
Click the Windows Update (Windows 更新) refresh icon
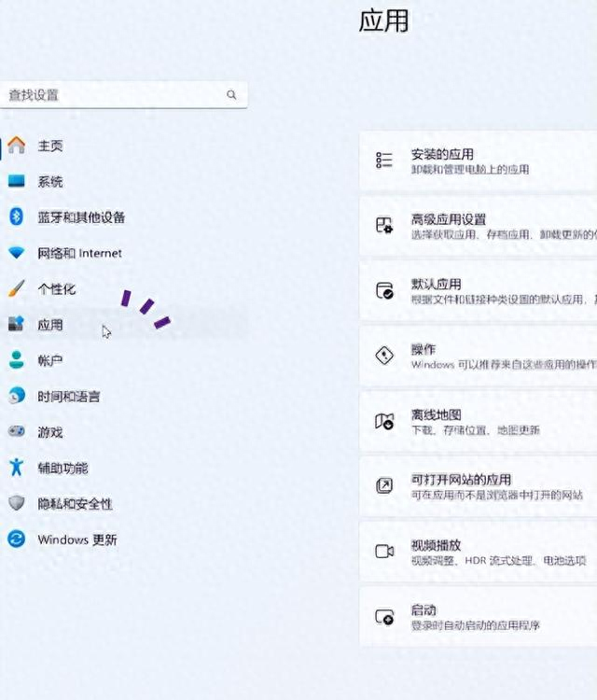pos(17,539)
